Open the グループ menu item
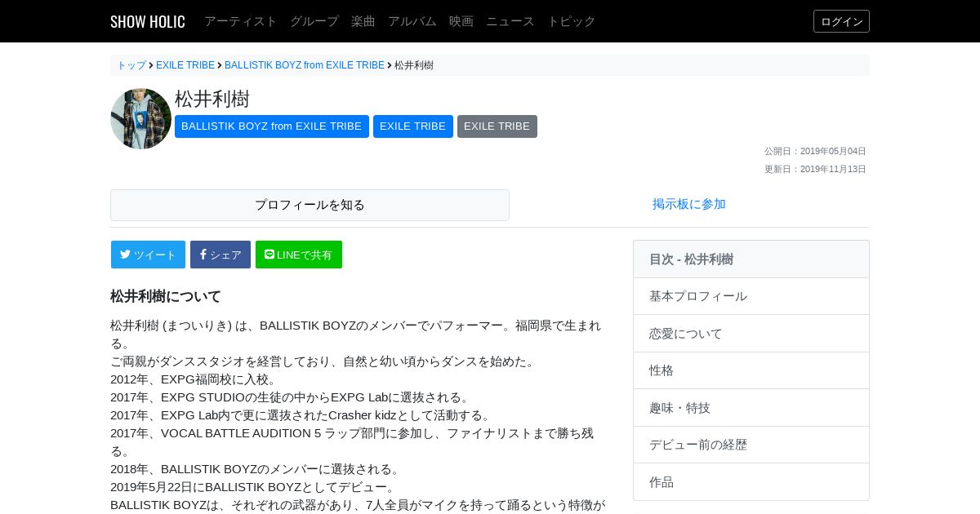 (314, 21)
